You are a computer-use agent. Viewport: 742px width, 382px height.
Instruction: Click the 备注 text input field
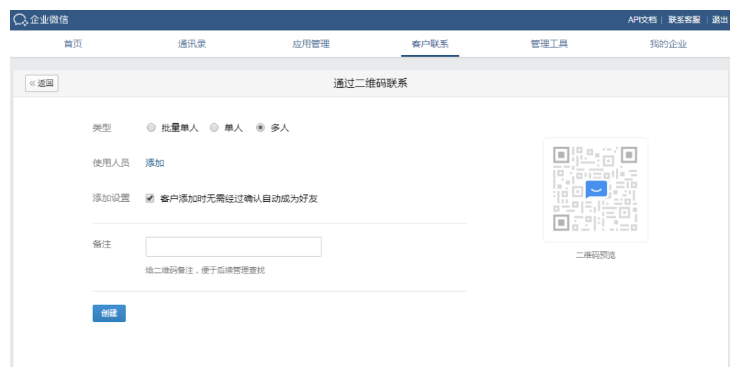[x=234, y=247]
